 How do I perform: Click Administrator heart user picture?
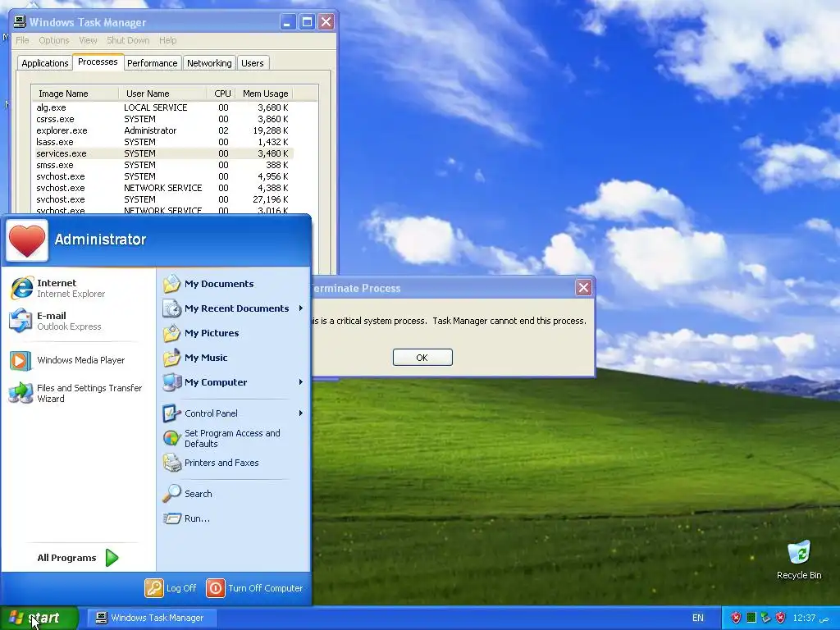27,240
